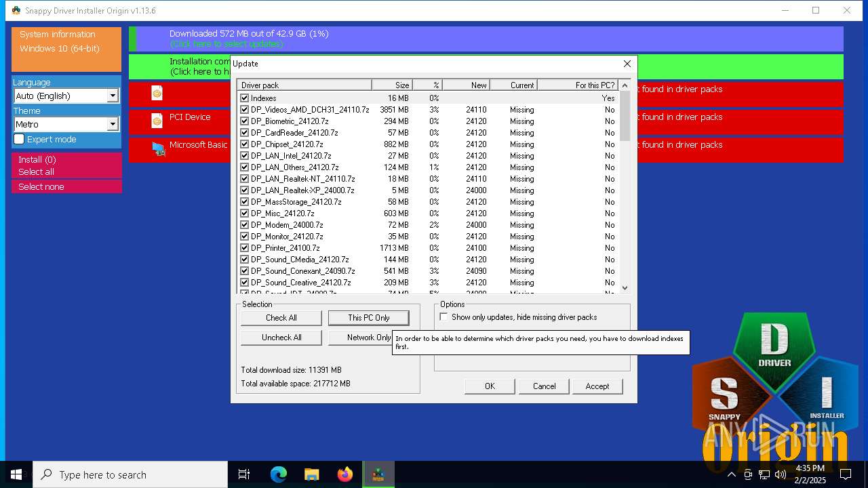The width and height of the screenshot is (868, 488).
Task: Uncheck the DP_Chipset_24120.7z pack
Action: pyautogui.click(x=245, y=144)
